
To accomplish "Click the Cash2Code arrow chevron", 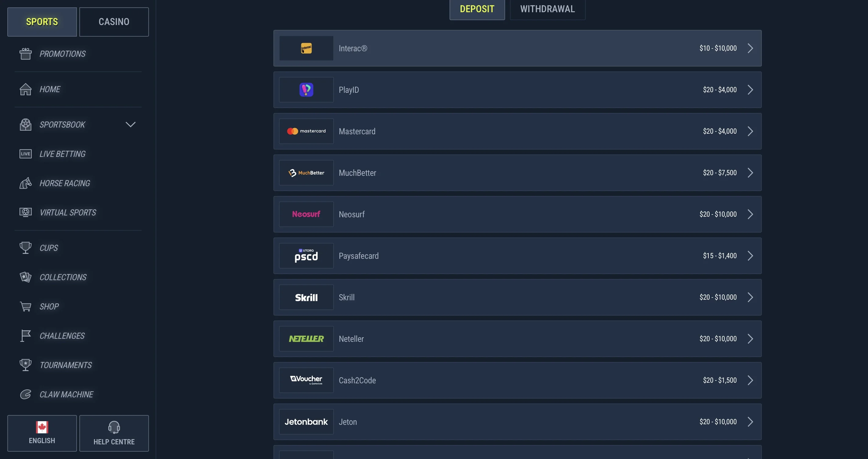I will pyautogui.click(x=750, y=380).
